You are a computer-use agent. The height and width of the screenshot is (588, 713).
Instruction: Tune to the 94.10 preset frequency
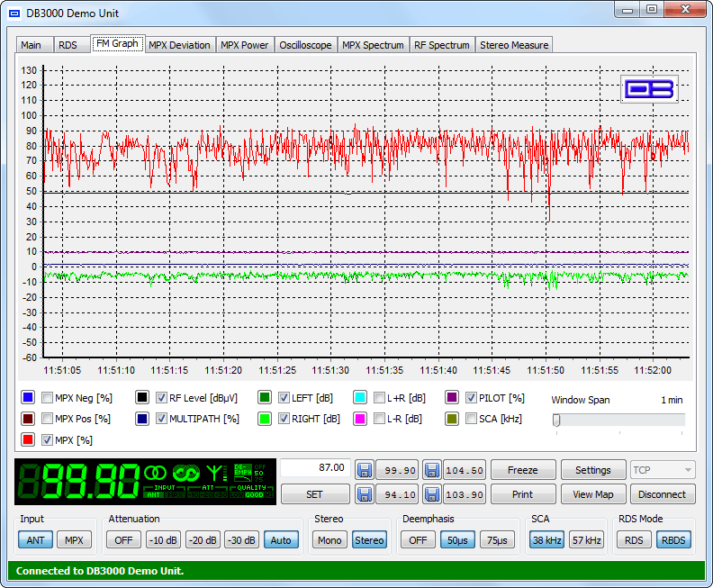pos(396,494)
